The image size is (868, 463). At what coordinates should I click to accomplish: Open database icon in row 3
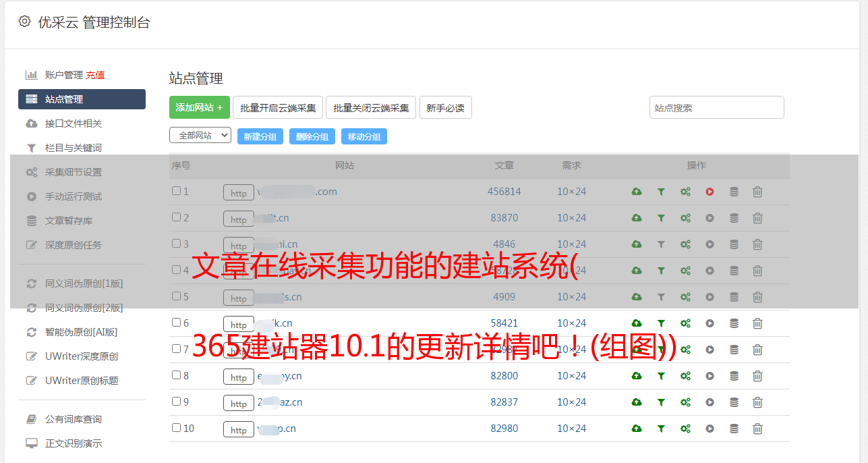(734, 244)
